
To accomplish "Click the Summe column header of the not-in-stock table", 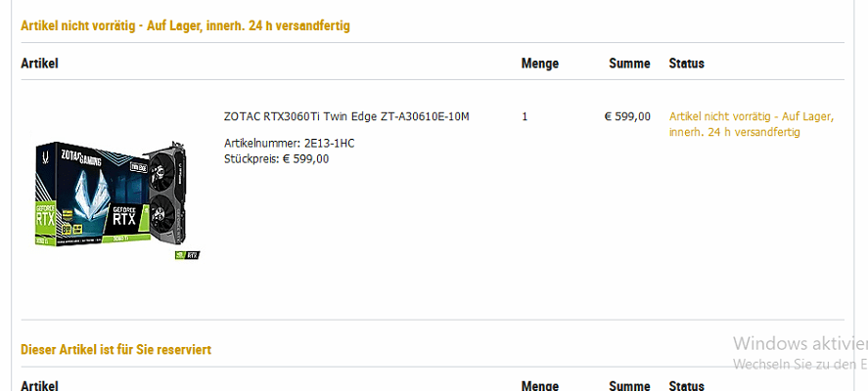I will pyautogui.click(x=629, y=64).
